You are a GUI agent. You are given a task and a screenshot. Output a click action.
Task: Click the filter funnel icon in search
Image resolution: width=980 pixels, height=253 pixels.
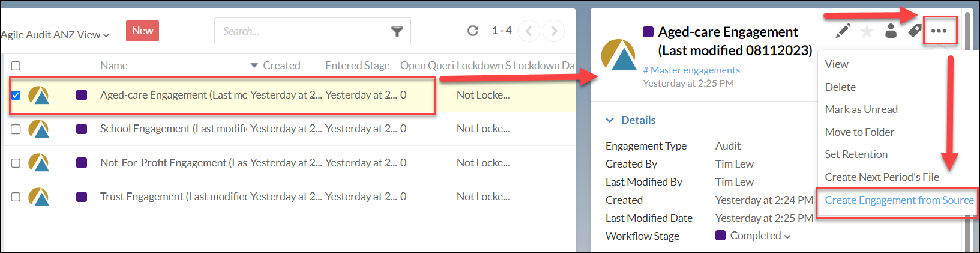point(397,31)
